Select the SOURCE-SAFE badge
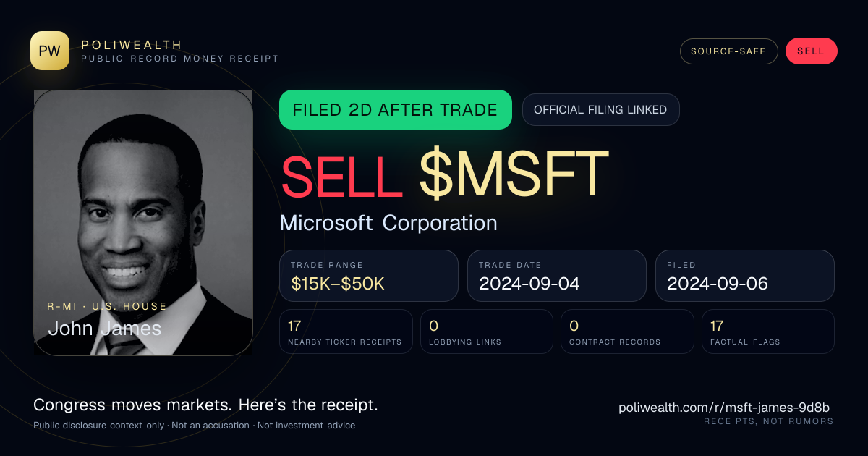Viewport: 868px width, 456px height. pyautogui.click(x=728, y=51)
